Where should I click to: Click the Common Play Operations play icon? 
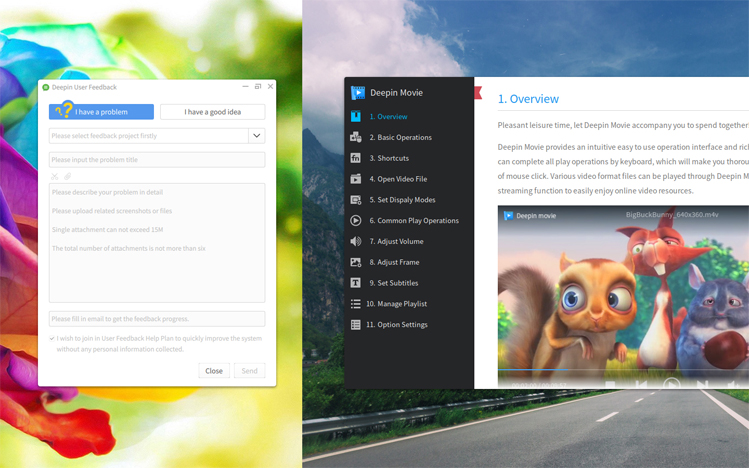point(355,220)
